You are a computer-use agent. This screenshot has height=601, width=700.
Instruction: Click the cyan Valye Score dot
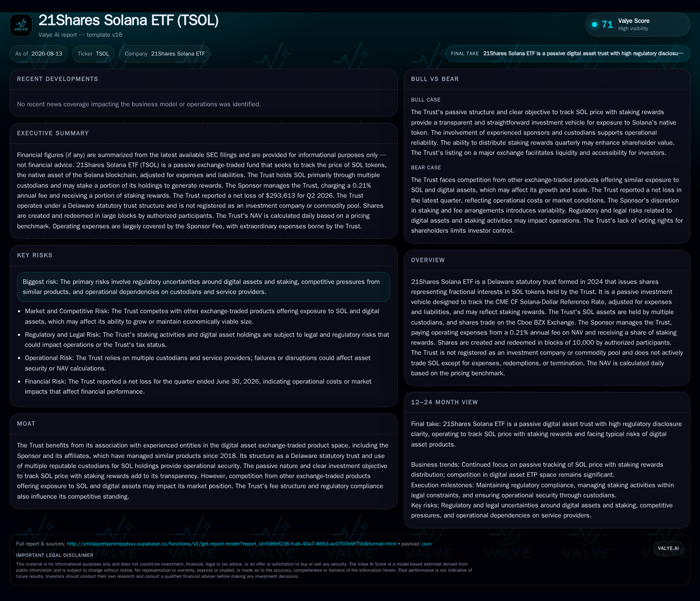(595, 24)
